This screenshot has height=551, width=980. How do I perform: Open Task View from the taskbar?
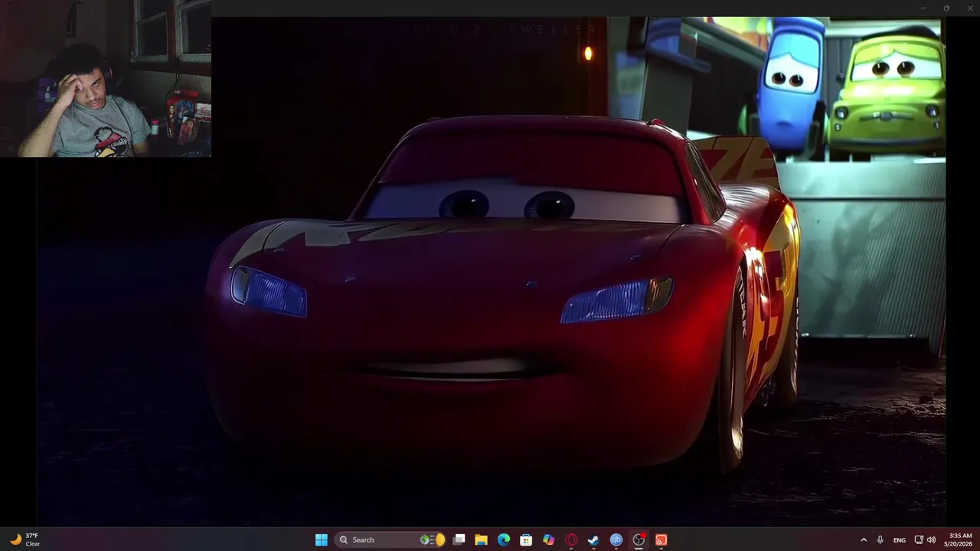point(459,540)
